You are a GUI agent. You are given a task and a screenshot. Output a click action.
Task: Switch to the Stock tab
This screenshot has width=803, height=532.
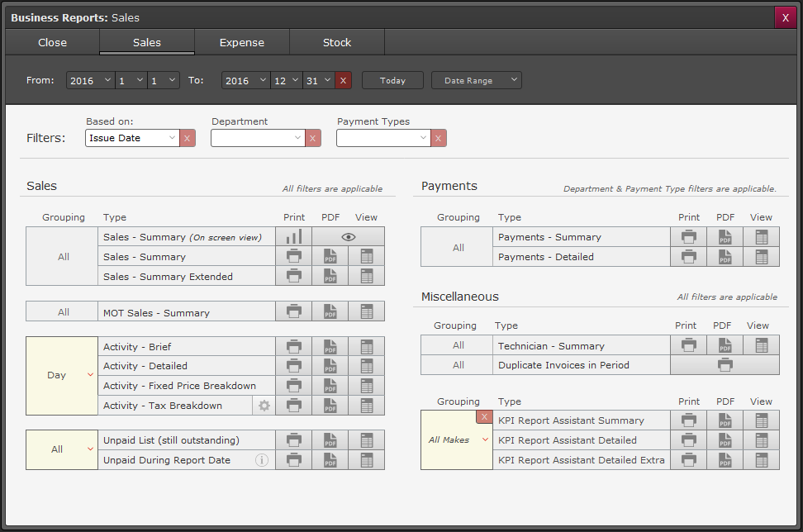tap(337, 42)
